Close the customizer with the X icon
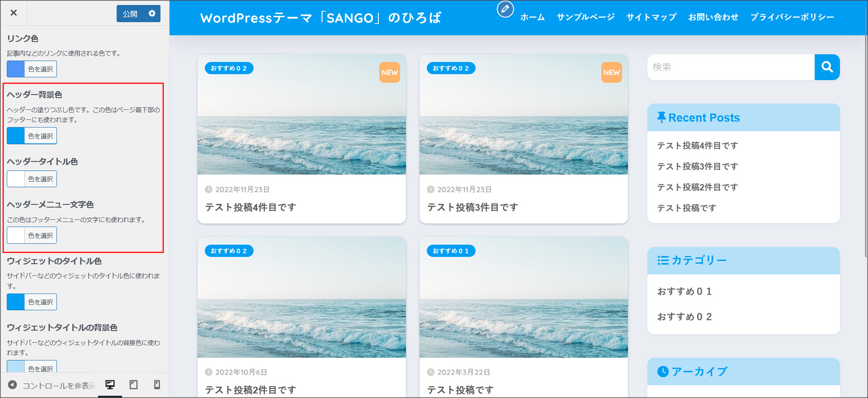 [x=14, y=13]
